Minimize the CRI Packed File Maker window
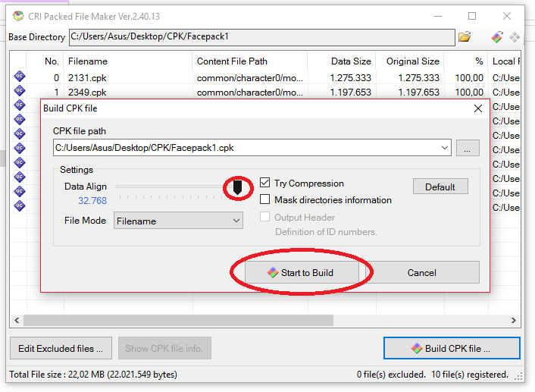535x392 pixels. (438, 16)
